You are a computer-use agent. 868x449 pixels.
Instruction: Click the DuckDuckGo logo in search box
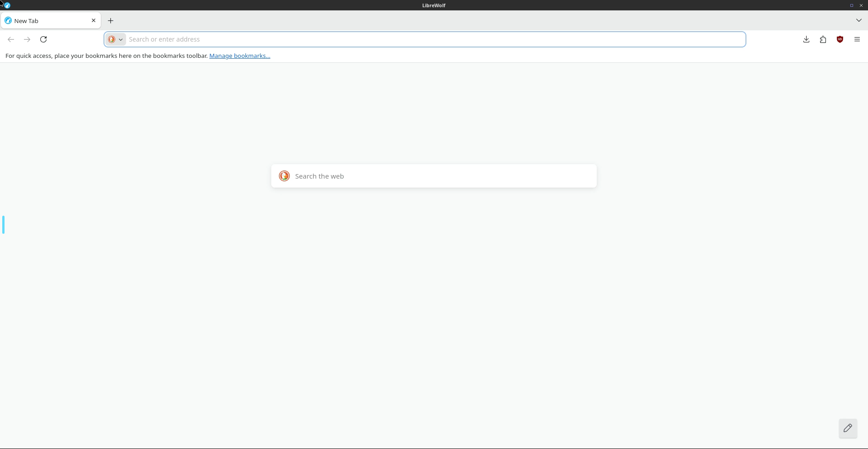coord(284,176)
